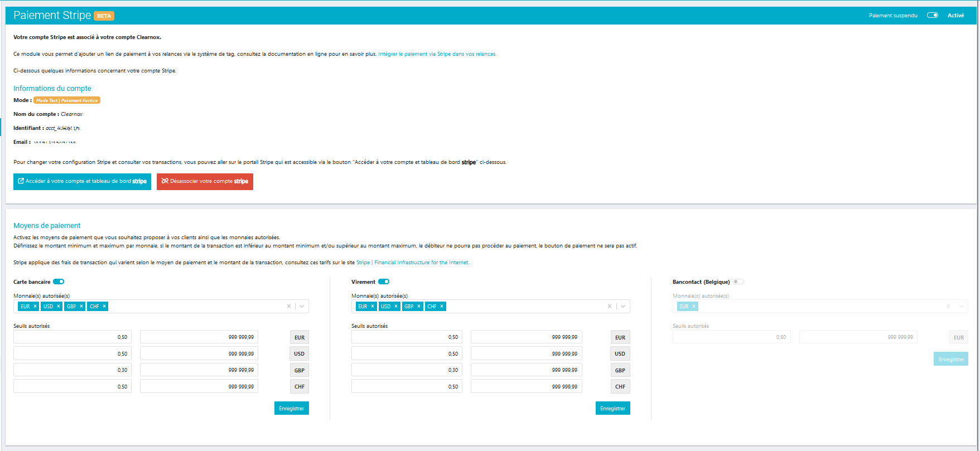
Task: Click Carte bancaire EUR maximum amount field
Action: pos(199,337)
